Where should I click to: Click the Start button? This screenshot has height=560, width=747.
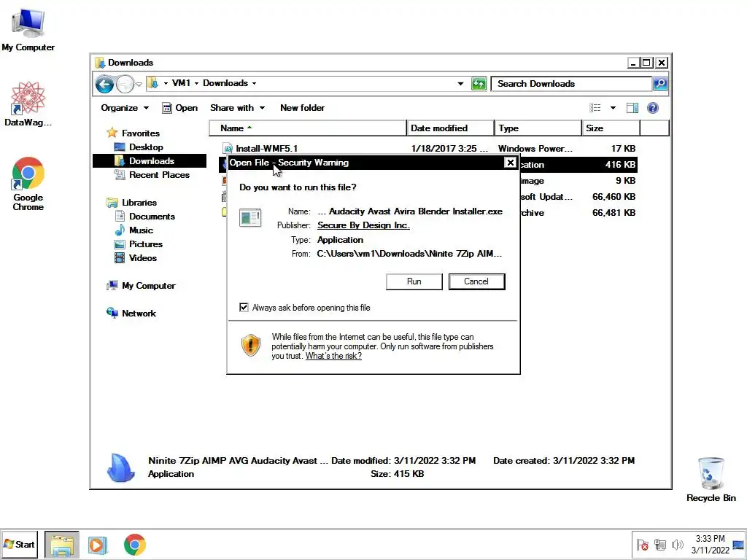click(x=20, y=544)
